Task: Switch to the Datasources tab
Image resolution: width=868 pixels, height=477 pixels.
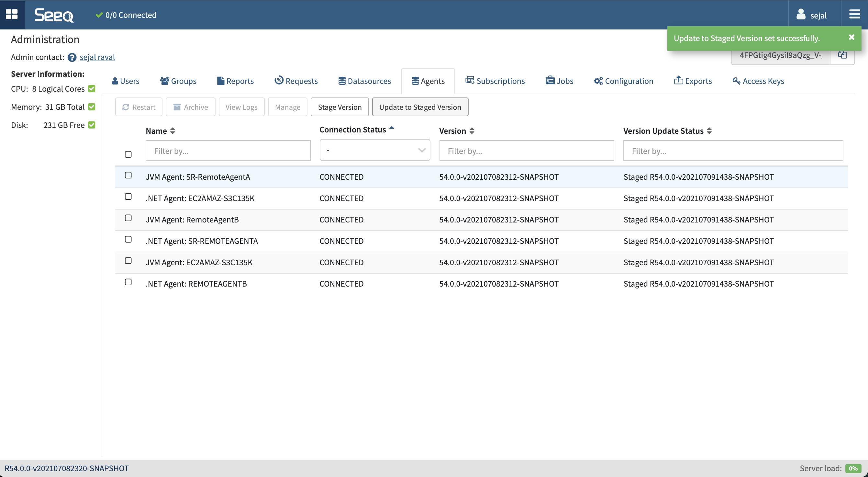Action: pyautogui.click(x=365, y=81)
